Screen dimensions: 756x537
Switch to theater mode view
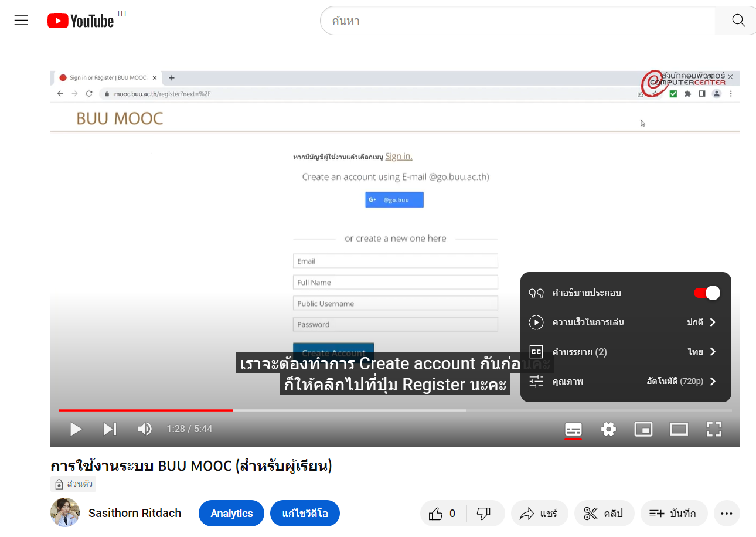678,429
